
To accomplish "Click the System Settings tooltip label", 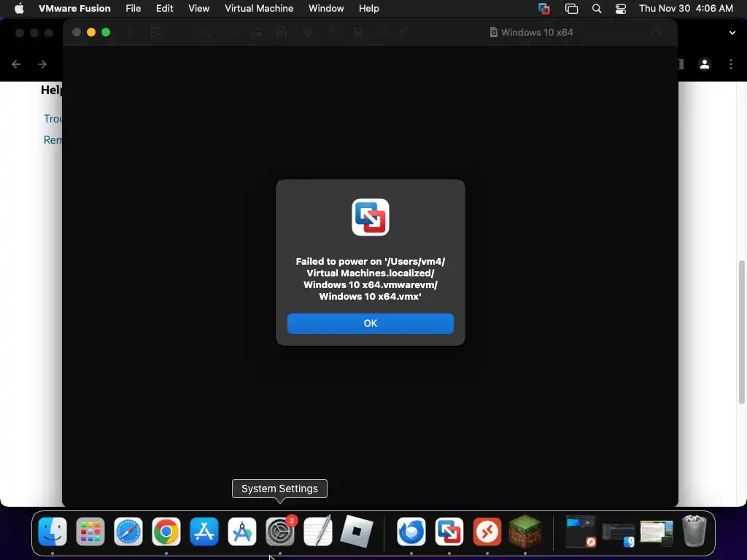I will pos(279,489).
